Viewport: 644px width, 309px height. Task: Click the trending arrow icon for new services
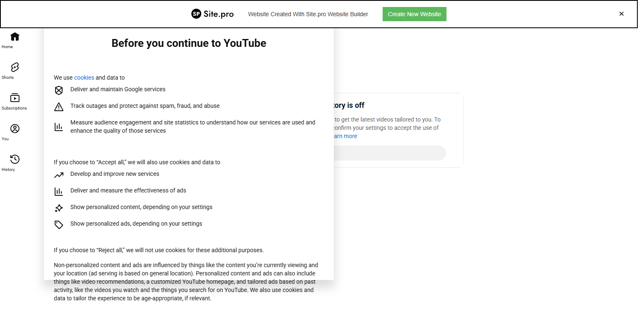[x=59, y=175]
